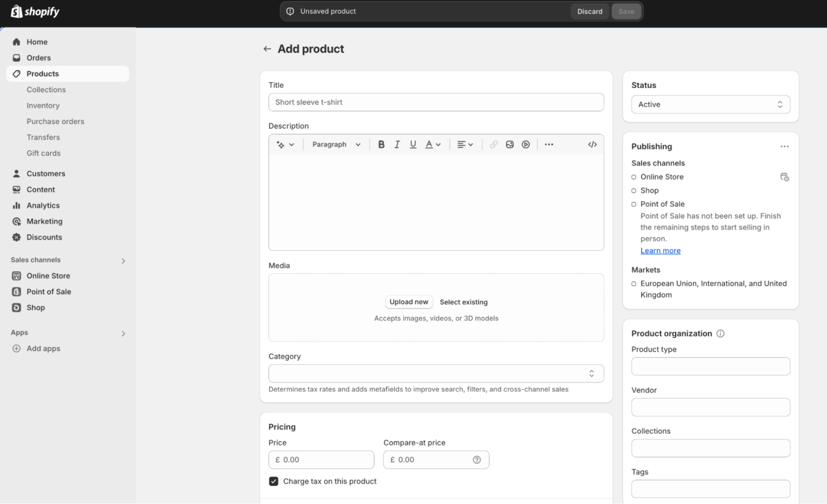Insert video icon in description toolbar
The image size is (827, 504).
tap(526, 145)
